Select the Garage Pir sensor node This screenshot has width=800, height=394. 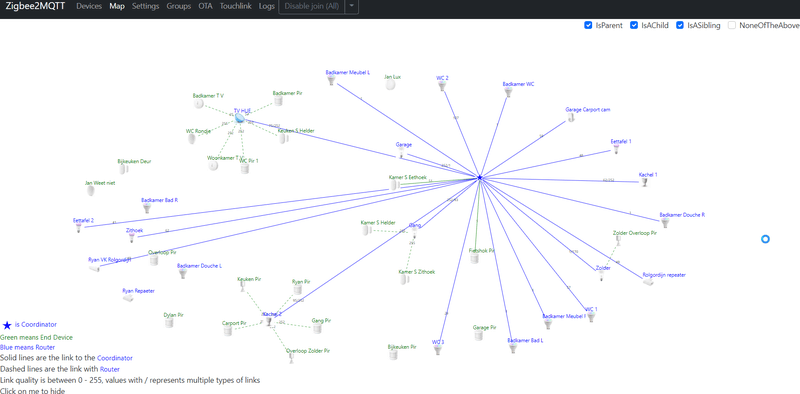click(479, 335)
